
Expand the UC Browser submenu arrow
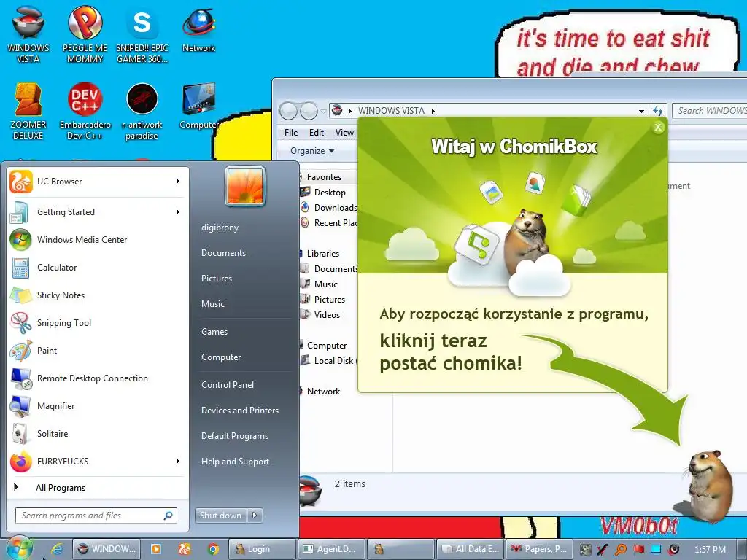178,182
